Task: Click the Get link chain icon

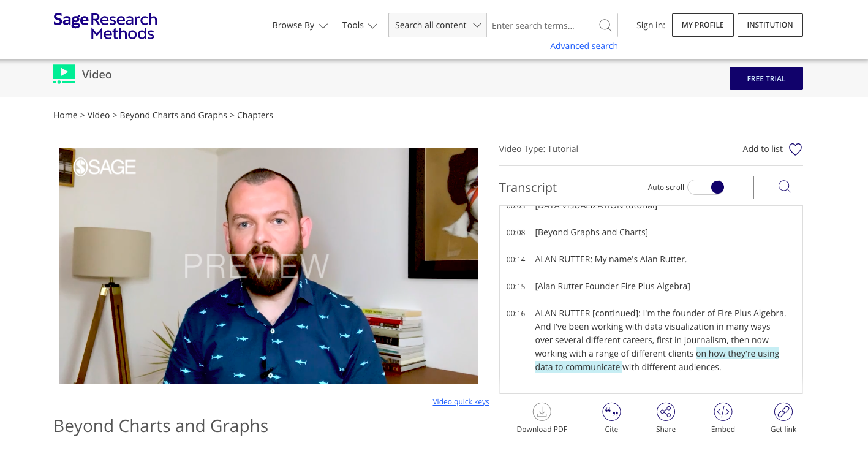Action: pos(783,411)
